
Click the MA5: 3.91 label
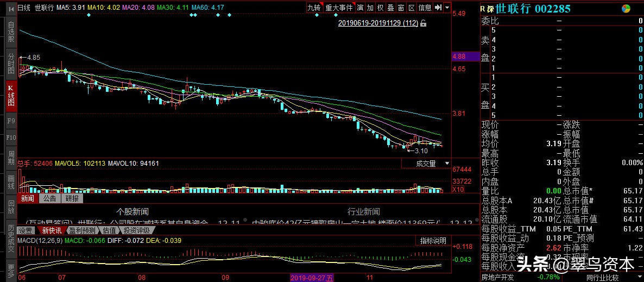pos(71,8)
